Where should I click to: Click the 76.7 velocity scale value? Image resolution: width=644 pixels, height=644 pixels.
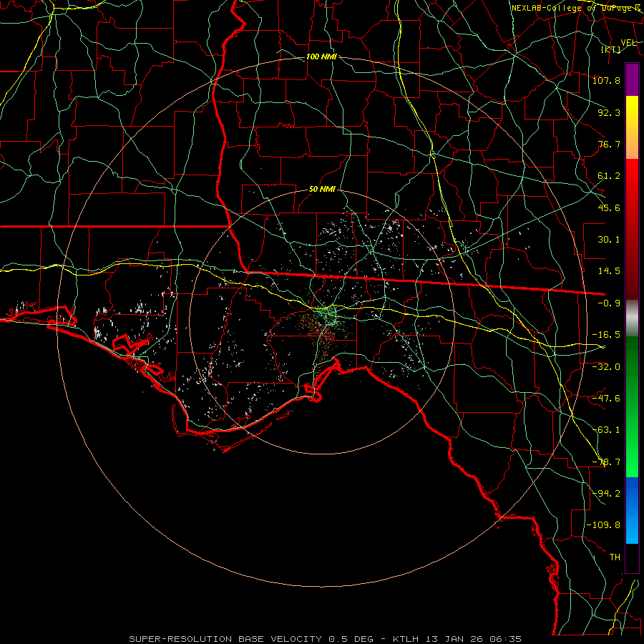pos(609,144)
